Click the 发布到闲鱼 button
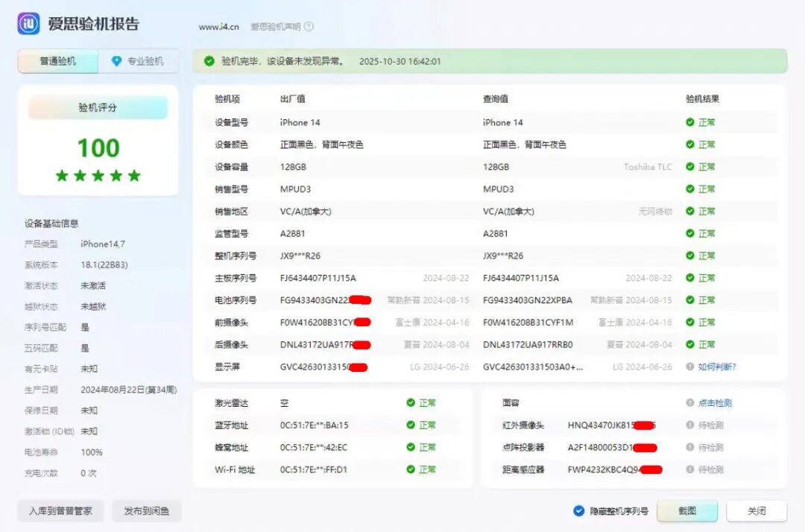 tap(147, 511)
